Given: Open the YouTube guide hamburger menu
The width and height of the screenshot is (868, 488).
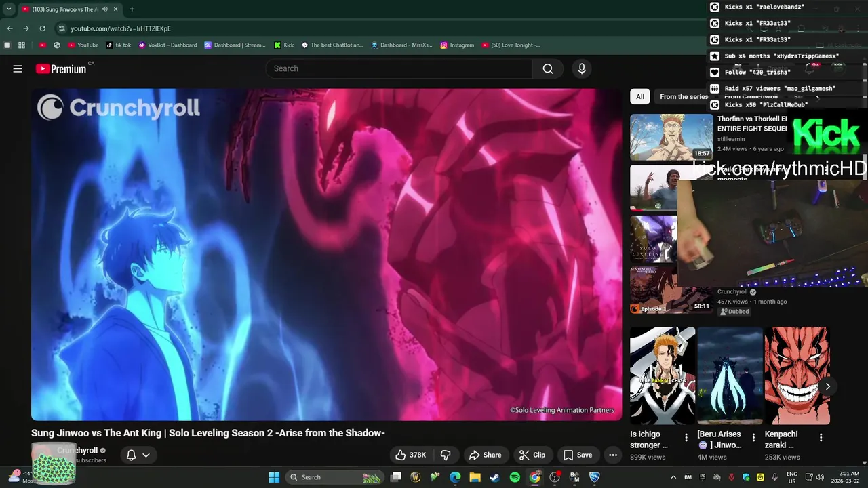Looking at the screenshot, I should [x=18, y=68].
